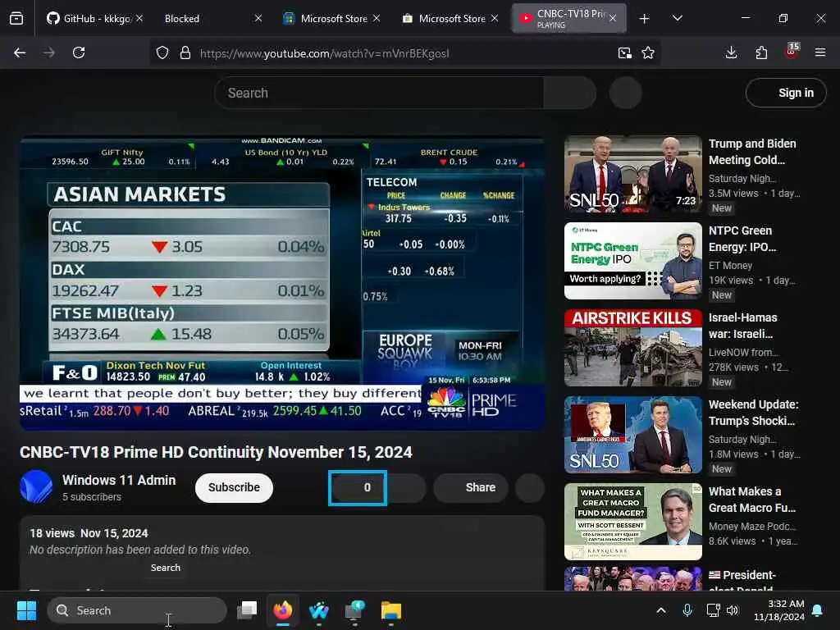Open Task View on taskbar
The height and width of the screenshot is (630, 840).
click(x=247, y=610)
